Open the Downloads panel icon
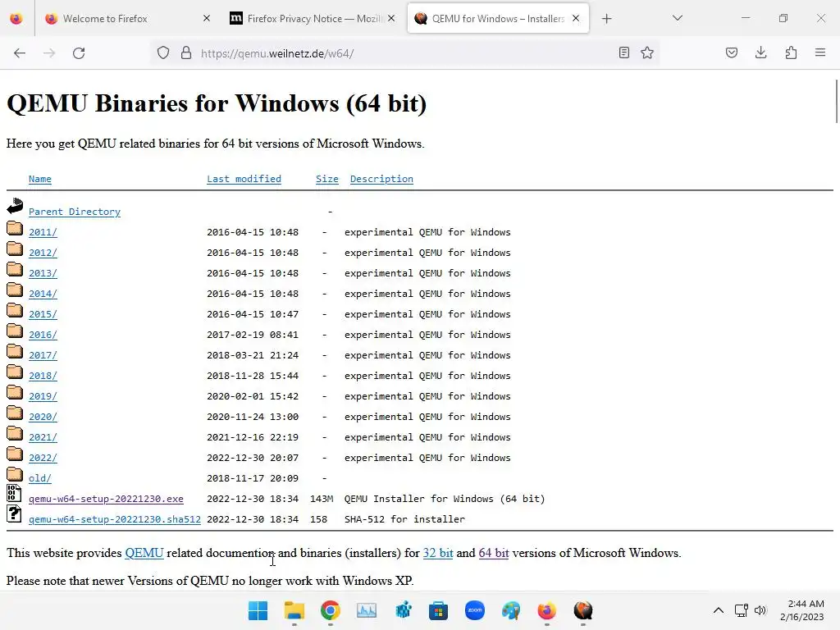This screenshot has height=630, width=840. click(760, 52)
